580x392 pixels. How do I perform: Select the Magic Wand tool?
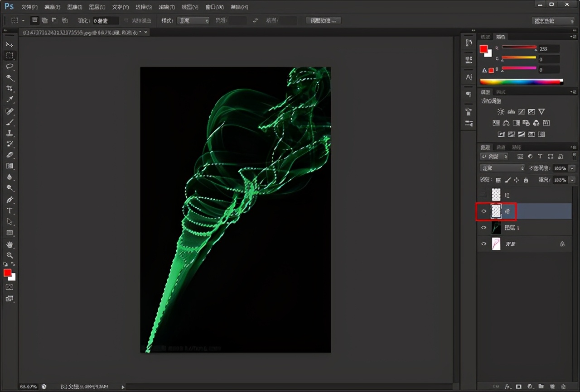click(x=10, y=78)
